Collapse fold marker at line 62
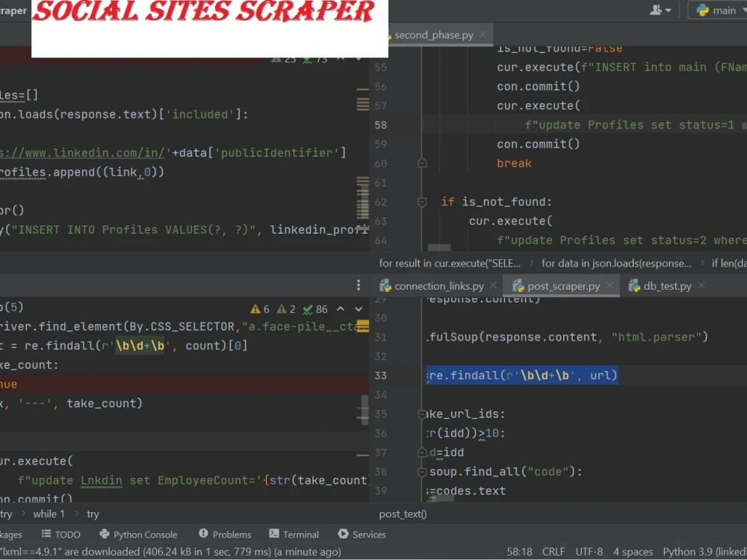This screenshot has height=560, width=747. [422, 202]
